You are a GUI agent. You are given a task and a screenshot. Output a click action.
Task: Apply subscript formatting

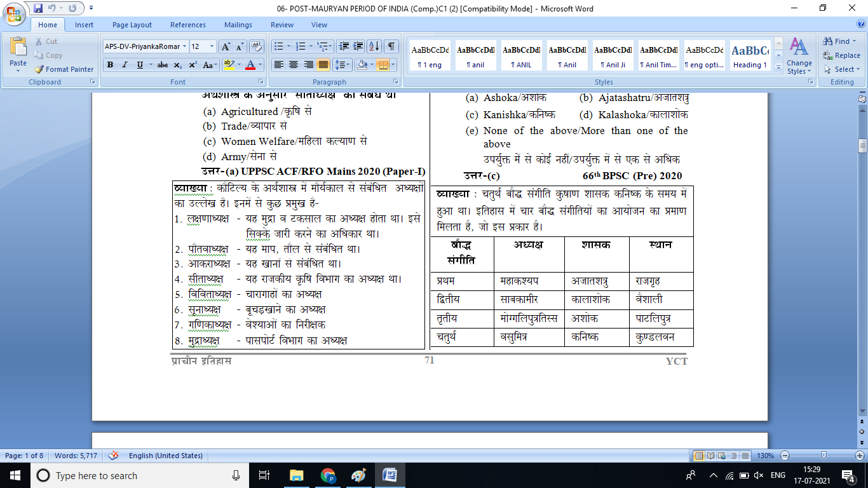pos(178,65)
